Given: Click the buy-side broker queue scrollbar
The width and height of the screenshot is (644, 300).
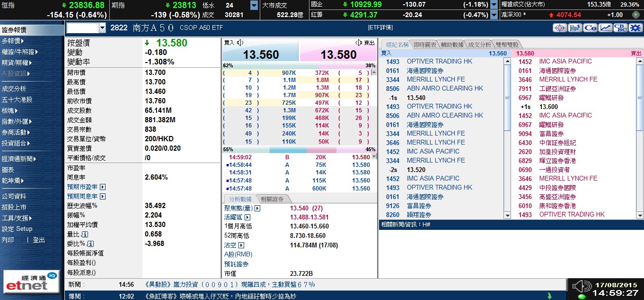Looking at the screenshot, I should click(507, 138).
